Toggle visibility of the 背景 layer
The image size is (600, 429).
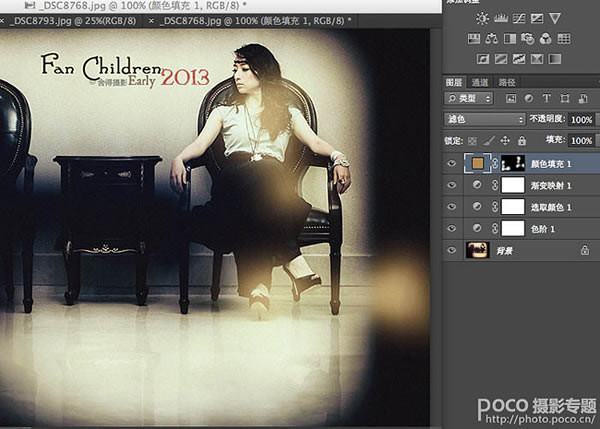[x=452, y=250]
